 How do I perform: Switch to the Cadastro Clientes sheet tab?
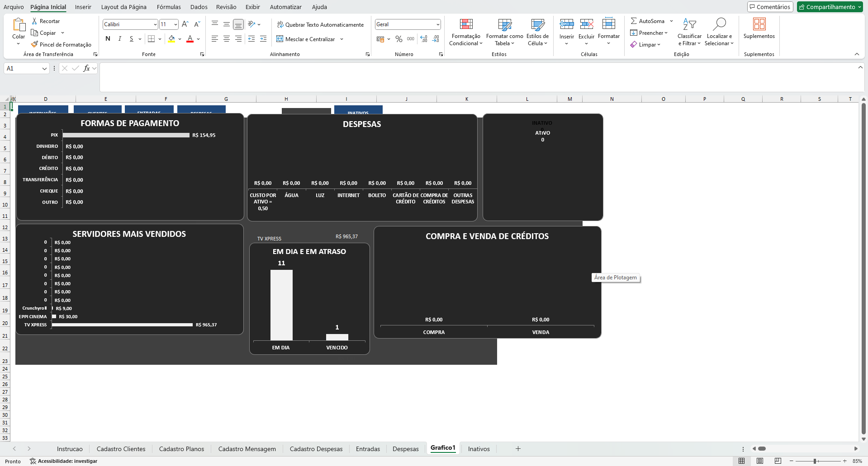[121, 449]
